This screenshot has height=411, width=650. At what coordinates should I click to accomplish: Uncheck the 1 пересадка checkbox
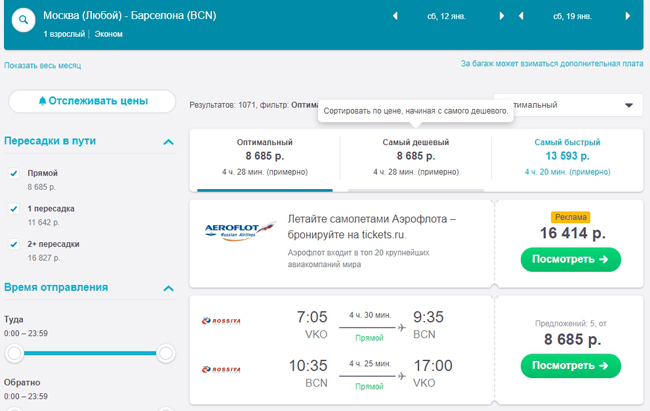click(x=14, y=209)
